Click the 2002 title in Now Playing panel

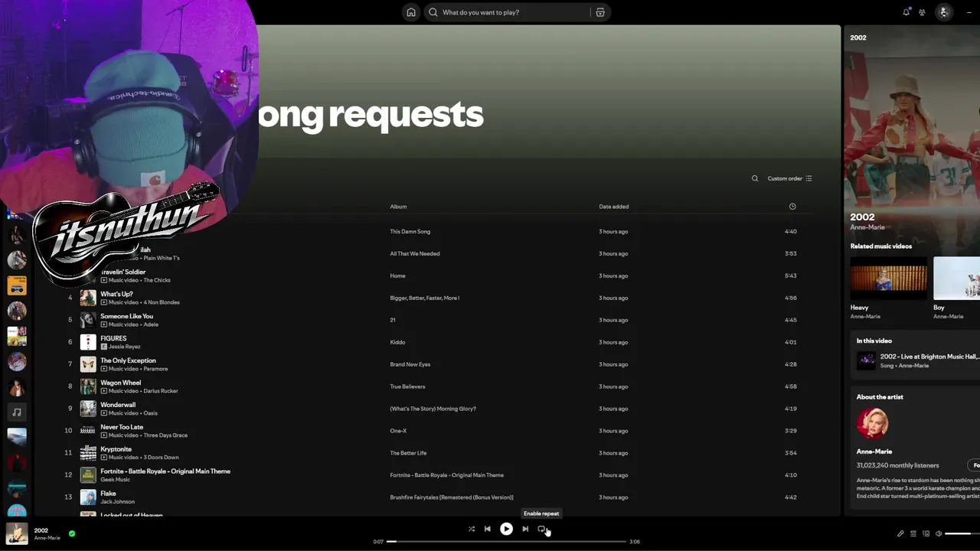(862, 217)
